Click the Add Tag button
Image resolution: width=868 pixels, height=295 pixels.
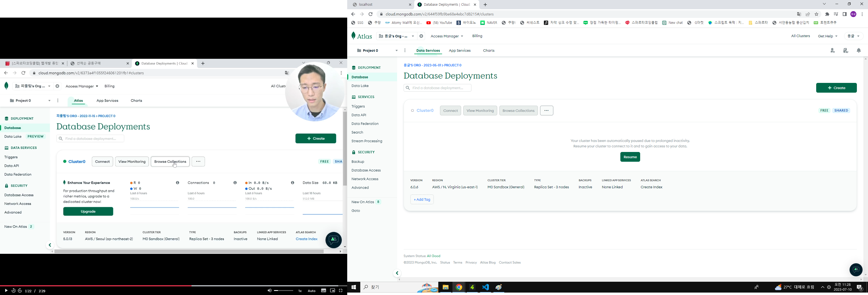tap(422, 200)
